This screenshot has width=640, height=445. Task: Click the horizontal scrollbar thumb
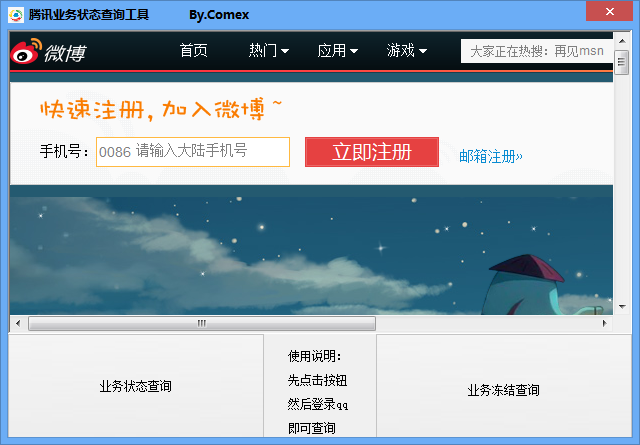pos(202,323)
